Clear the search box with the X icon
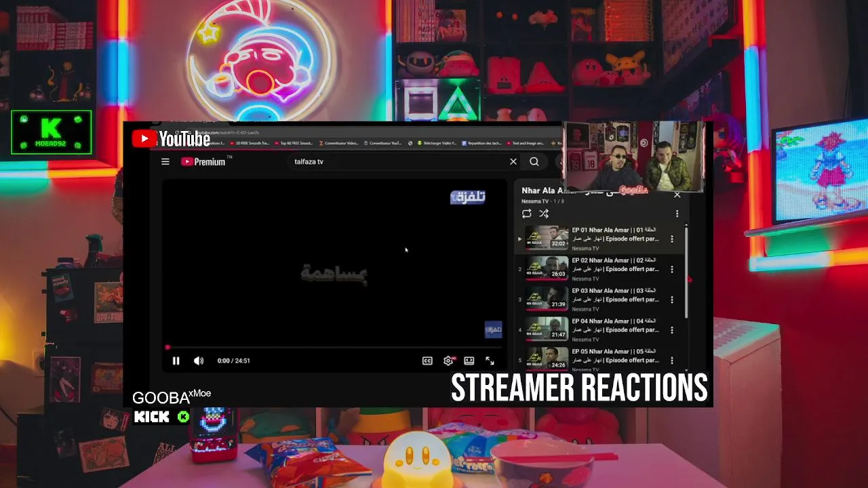This screenshot has width=868, height=488. click(x=513, y=161)
